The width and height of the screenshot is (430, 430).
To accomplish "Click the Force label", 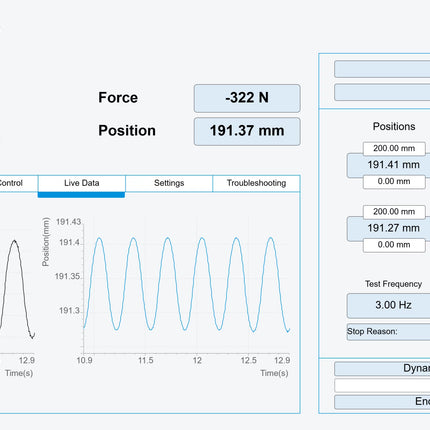I will pos(118,98).
